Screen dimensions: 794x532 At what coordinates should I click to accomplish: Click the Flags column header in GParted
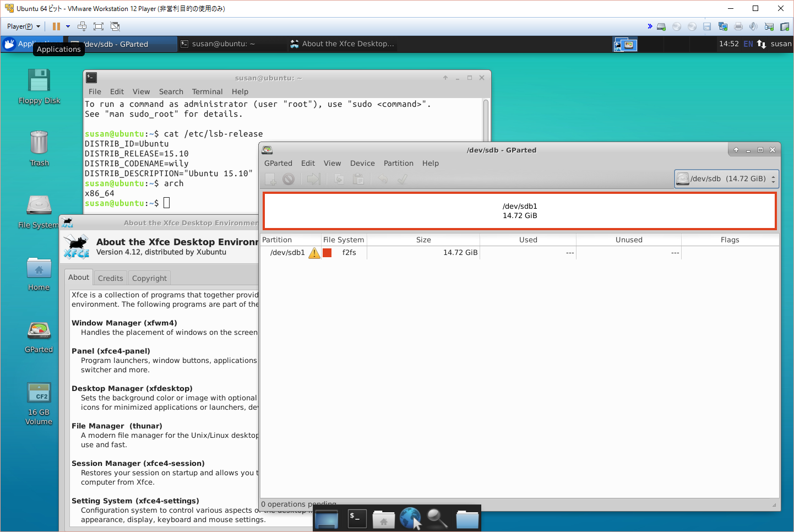(x=730, y=240)
